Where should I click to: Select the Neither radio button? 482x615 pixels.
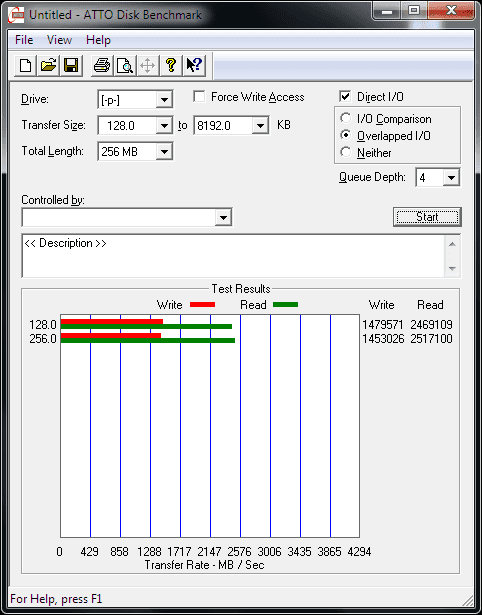click(346, 152)
